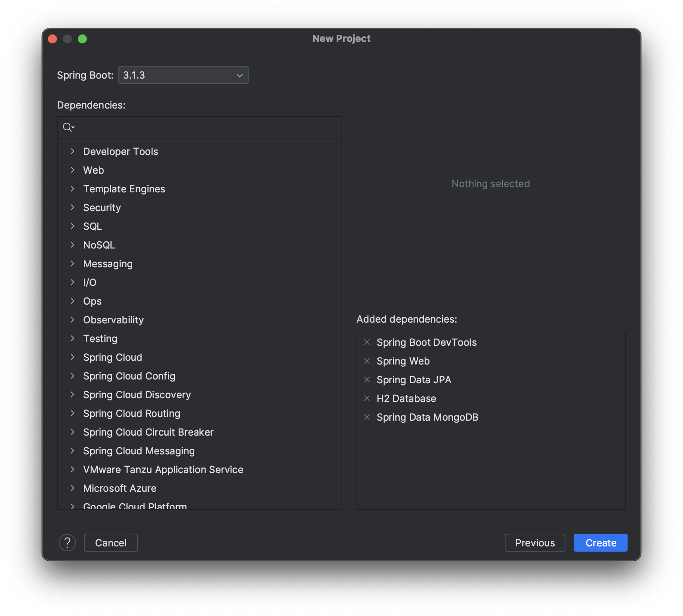Go back with the Previous button

pyautogui.click(x=535, y=543)
